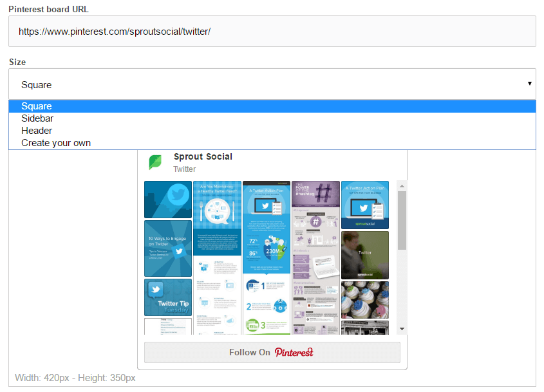Screen dimensions: 544x392
Task: Click the Sprout Social green leaf logo
Action: [155, 162]
